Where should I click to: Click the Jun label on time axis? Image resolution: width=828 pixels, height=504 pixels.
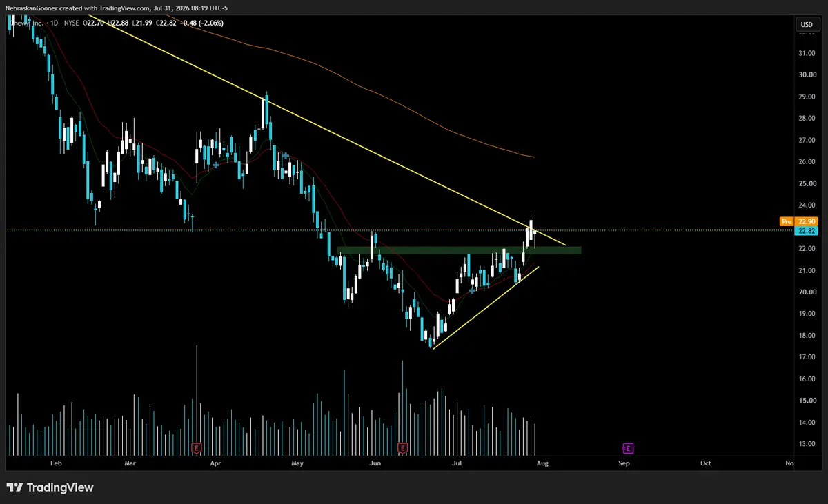[375, 464]
